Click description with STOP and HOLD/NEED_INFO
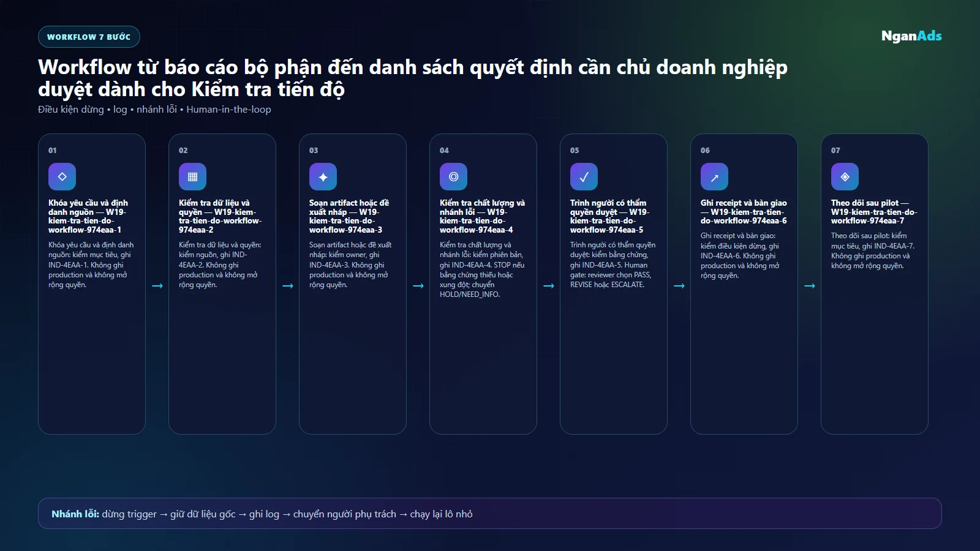This screenshot has height=551, width=980. click(x=482, y=270)
